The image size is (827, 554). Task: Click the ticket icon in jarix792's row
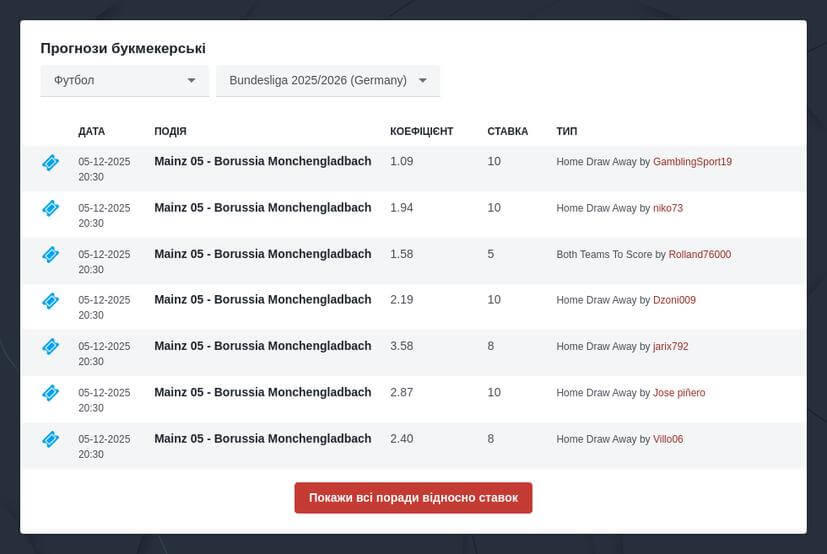50,347
